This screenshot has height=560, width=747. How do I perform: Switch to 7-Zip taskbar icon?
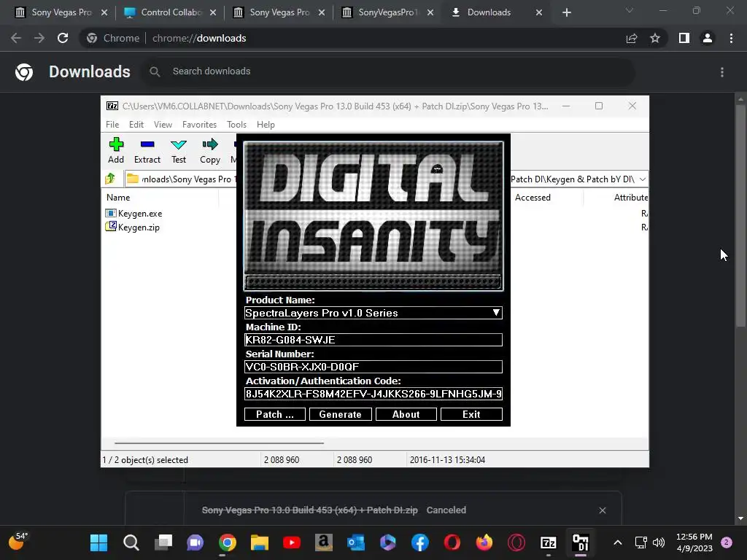tap(549, 542)
